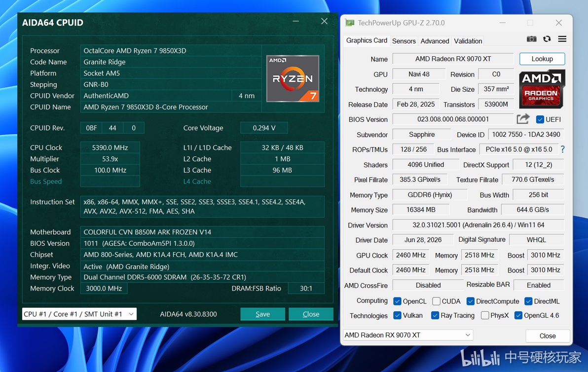The width and height of the screenshot is (588, 372).
Task: Click the GPU Name field AMD Radeon RX 9070 XT
Action: coord(453,59)
